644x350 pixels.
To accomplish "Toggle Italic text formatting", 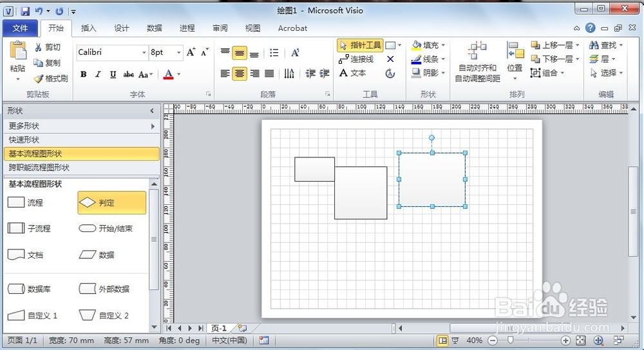I will coord(98,74).
